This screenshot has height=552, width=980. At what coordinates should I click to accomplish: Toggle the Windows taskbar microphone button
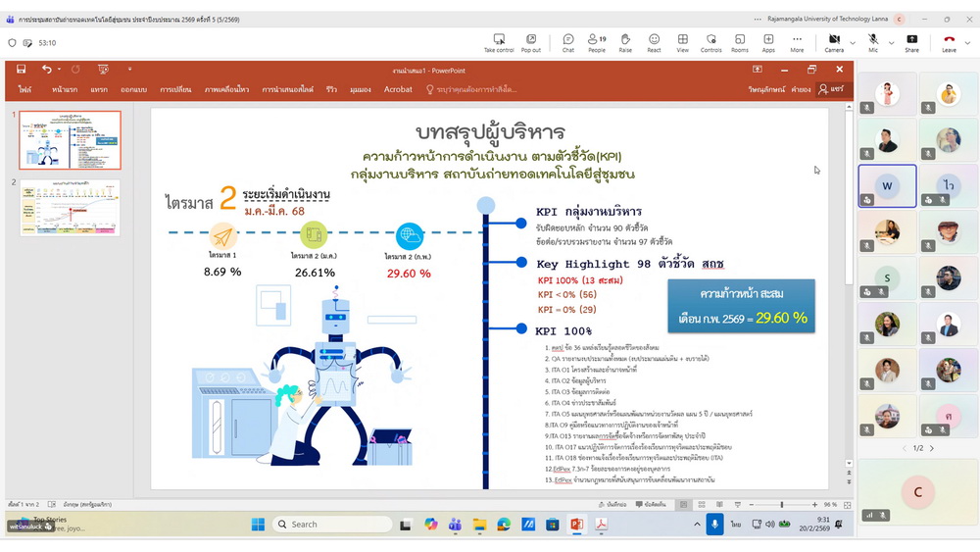click(x=714, y=525)
